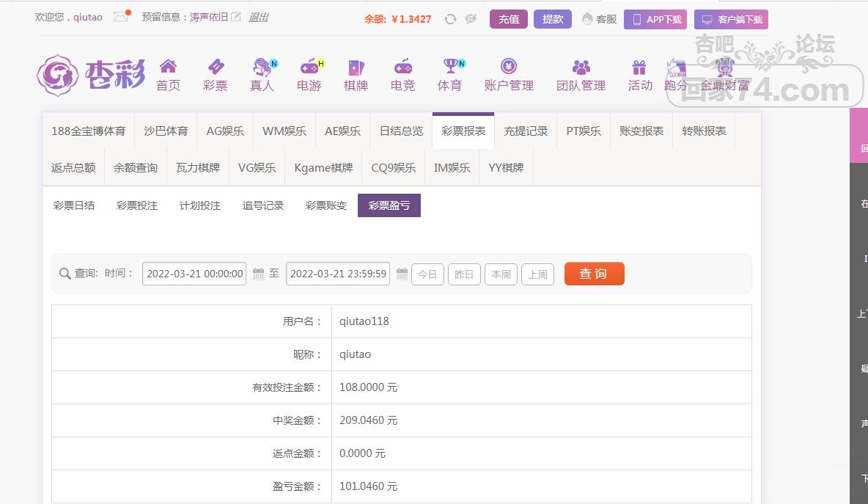Select the 上周 quick date filter

[537, 274]
